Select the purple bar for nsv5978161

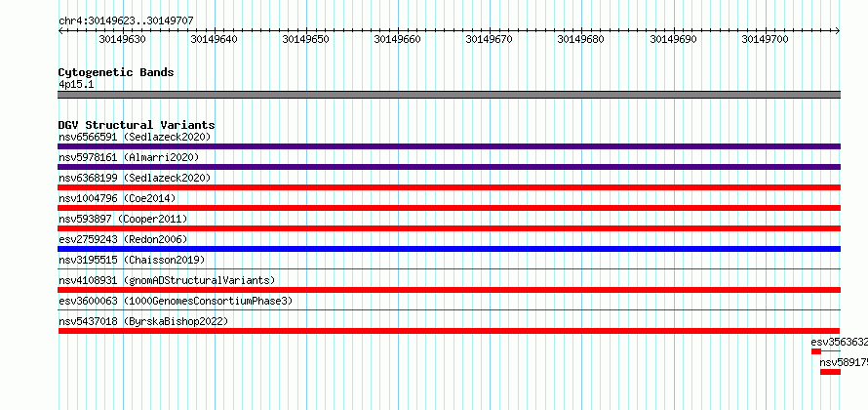coord(449,167)
